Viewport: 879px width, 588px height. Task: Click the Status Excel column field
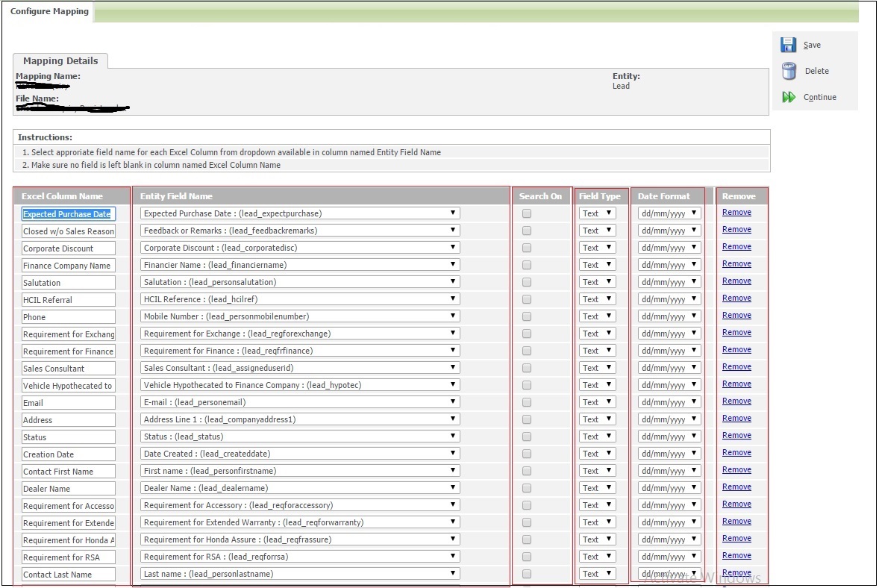(69, 437)
